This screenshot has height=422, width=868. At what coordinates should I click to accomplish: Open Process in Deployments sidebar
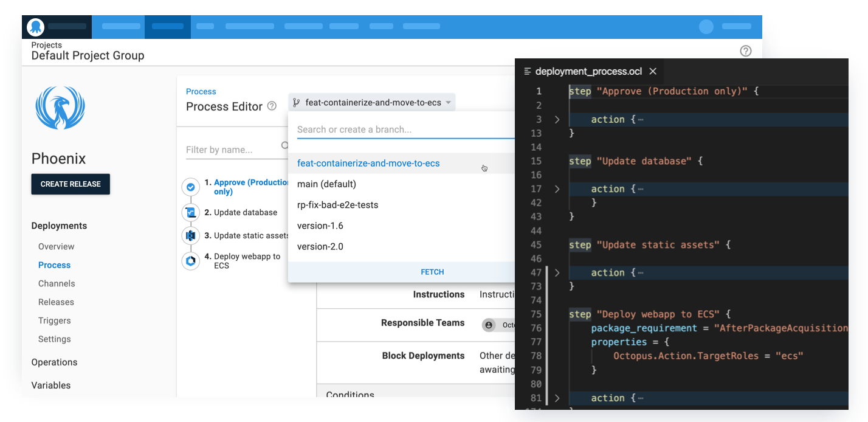click(54, 265)
